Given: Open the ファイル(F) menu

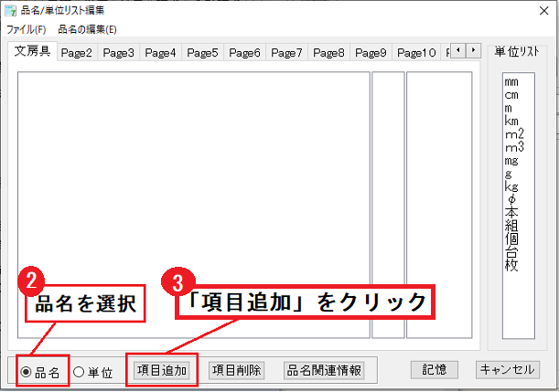Looking at the screenshot, I should click(26, 29).
